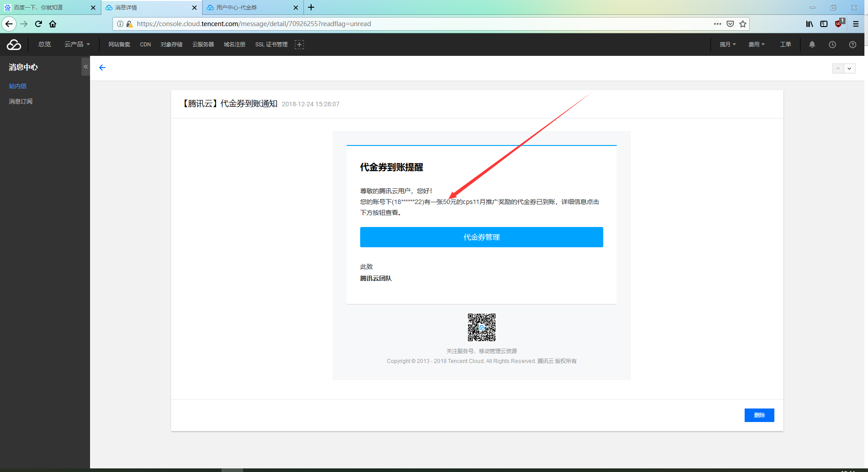Bookmark this page with the star
The image size is (868, 472).
(743, 24)
